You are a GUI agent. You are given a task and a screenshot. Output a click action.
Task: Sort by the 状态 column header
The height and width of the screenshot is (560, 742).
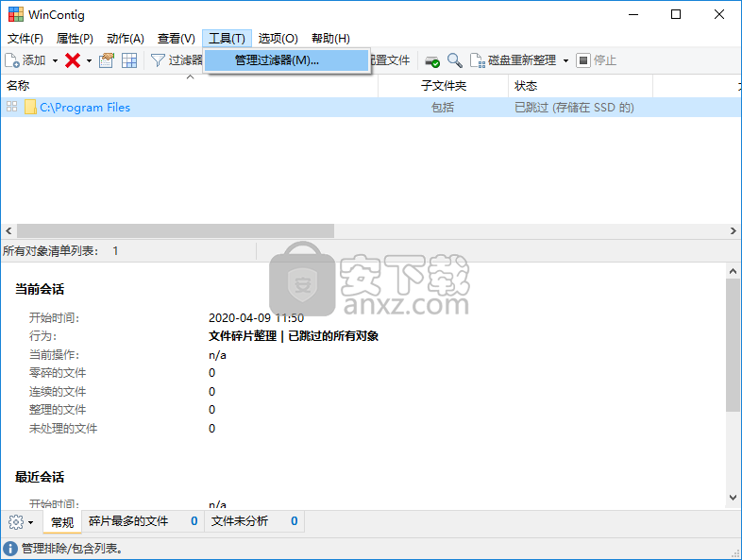click(x=581, y=86)
